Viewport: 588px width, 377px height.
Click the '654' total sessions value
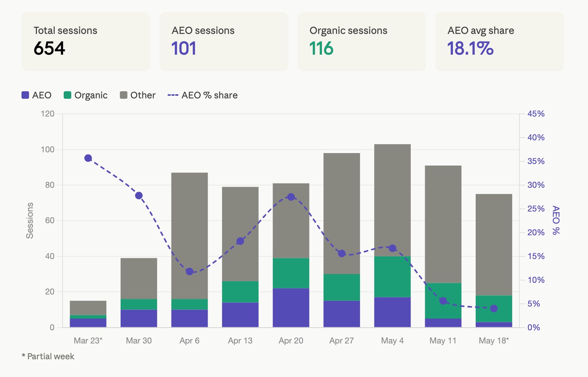pyautogui.click(x=49, y=48)
